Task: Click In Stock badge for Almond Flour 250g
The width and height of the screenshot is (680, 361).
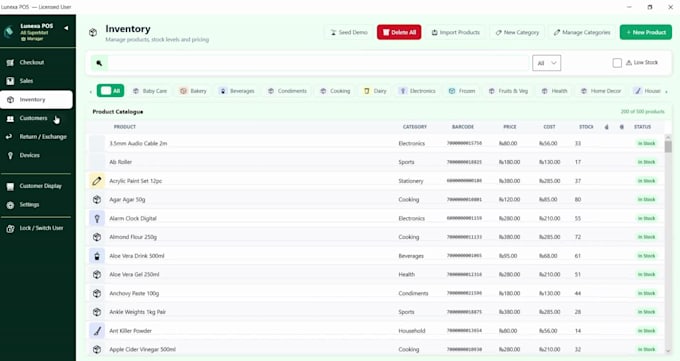Action: (646, 237)
